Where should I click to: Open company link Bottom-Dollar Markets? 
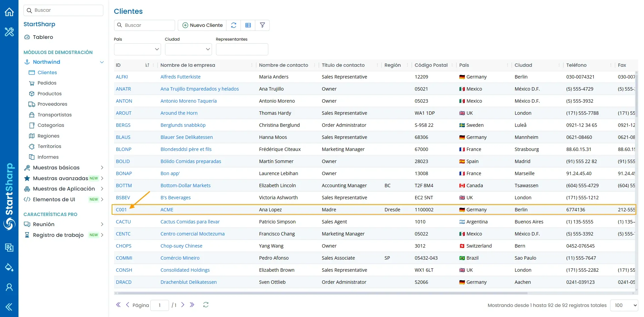point(185,186)
